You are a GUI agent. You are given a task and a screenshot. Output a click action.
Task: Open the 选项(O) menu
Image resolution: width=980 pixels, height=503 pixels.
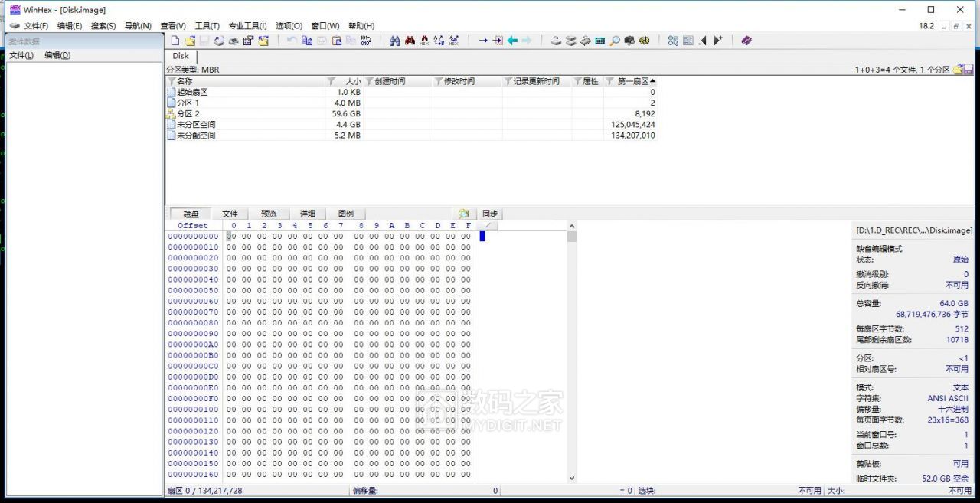coord(289,26)
